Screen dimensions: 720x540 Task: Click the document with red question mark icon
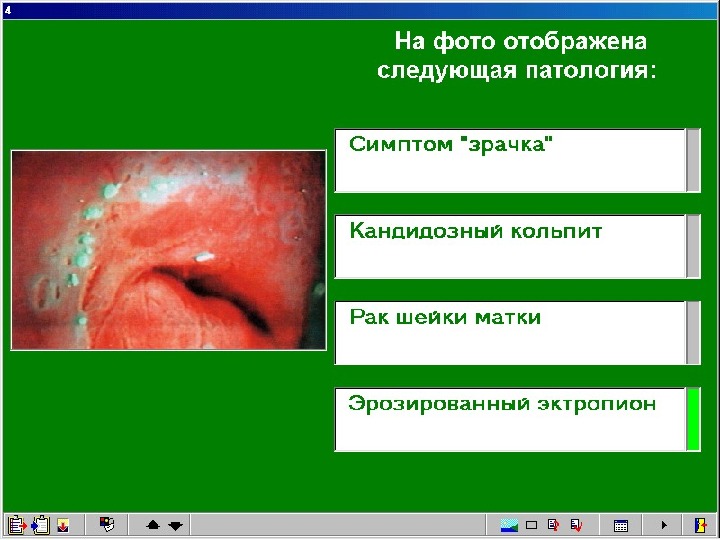click(x=554, y=525)
